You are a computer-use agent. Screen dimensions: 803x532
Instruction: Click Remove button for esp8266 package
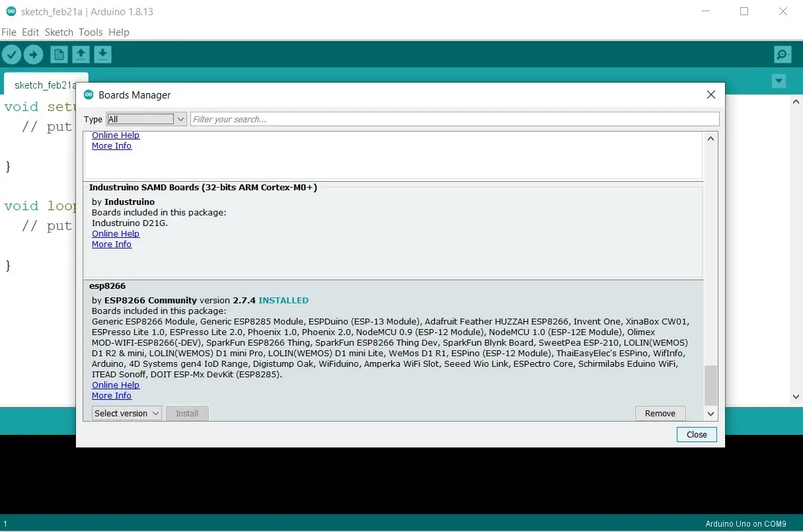[660, 413]
